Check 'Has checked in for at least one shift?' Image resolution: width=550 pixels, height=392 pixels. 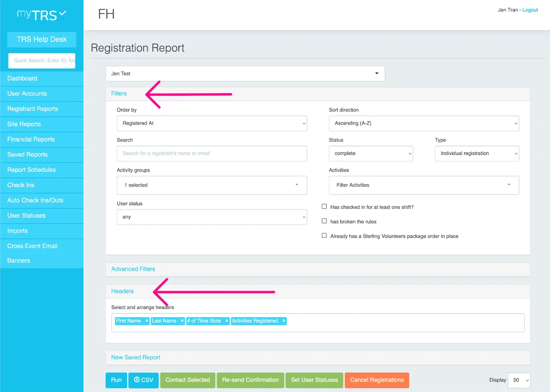pos(324,207)
